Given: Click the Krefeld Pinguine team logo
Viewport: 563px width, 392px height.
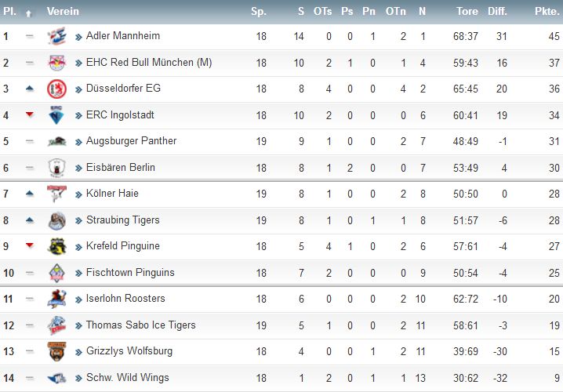Looking at the screenshot, I should click(x=57, y=246).
